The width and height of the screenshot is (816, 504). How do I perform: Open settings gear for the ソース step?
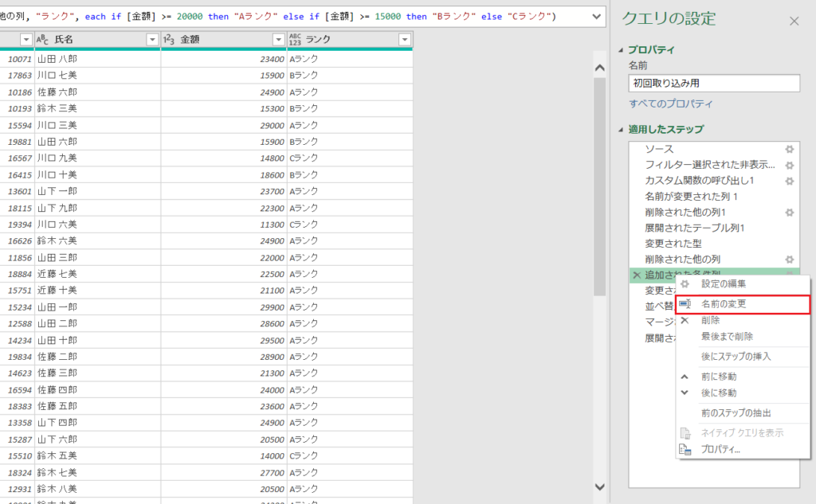pos(789,149)
